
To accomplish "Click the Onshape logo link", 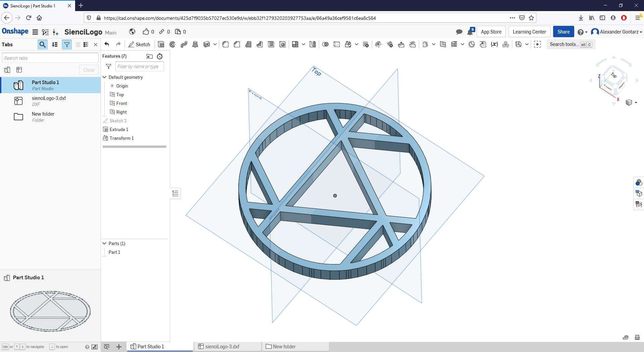I will tap(15, 32).
